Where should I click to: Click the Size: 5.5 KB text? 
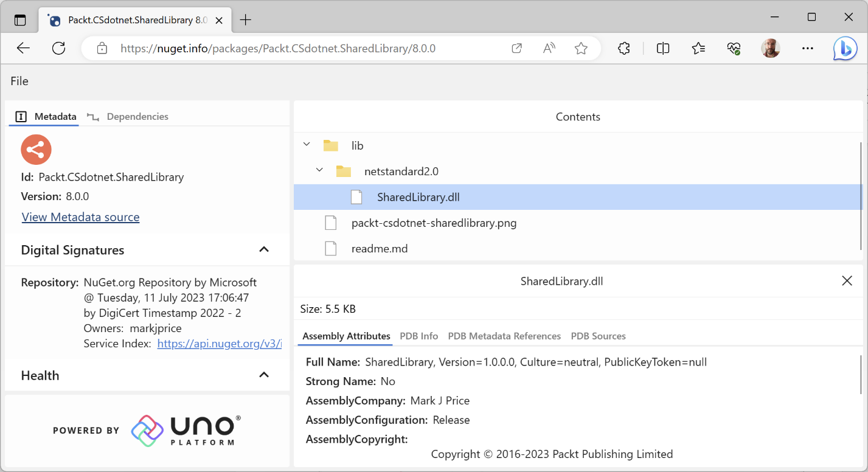pos(328,309)
